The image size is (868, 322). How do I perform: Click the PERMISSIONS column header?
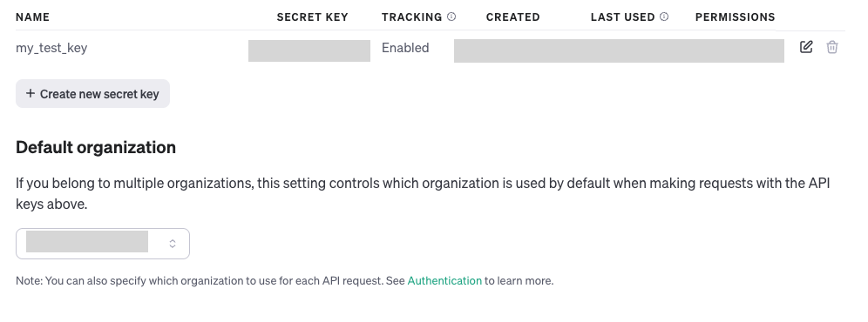click(x=736, y=17)
